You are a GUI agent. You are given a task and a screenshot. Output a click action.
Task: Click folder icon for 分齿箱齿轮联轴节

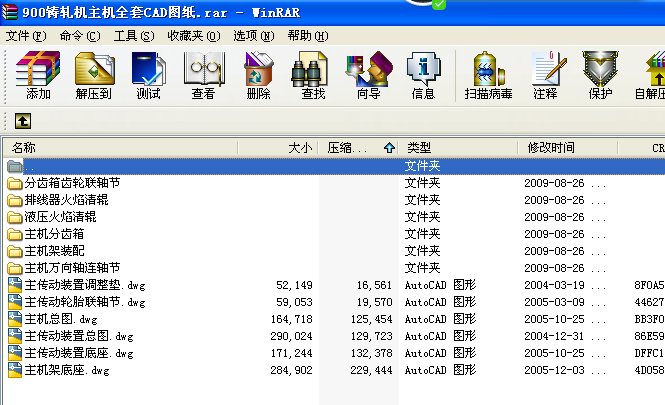[15, 183]
